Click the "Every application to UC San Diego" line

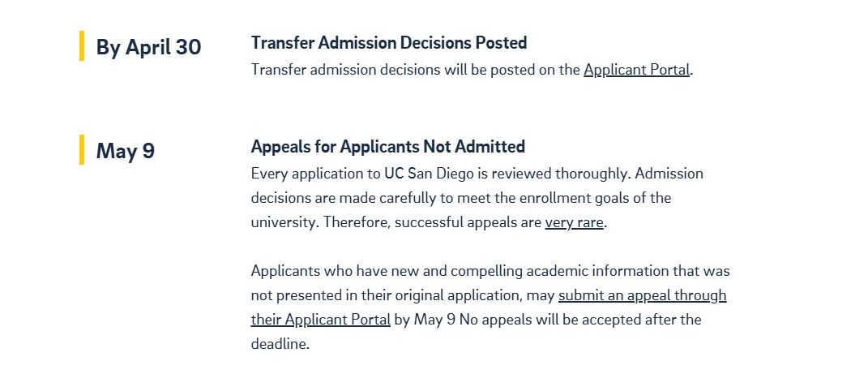pyautogui.click(x=477, y=174)
